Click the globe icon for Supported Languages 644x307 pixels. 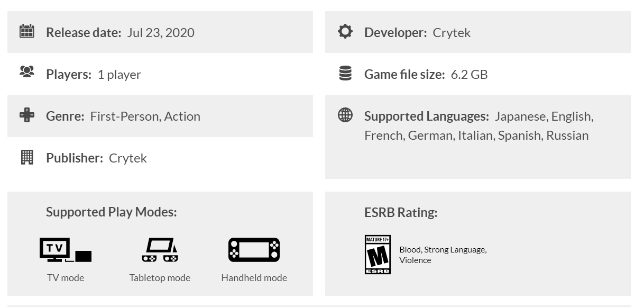click(x=345, y=115)
